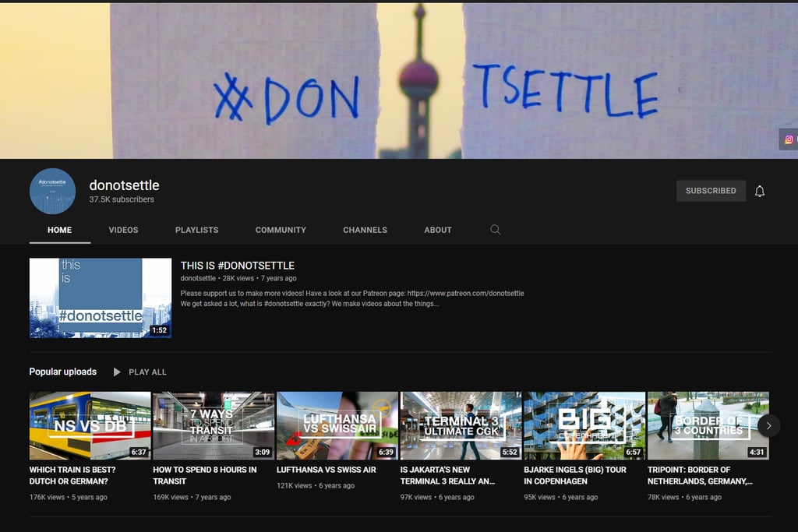Screen dimensions: 798x532
Task: Click donotsettle uploader name under featured video
Action: click(x=198, y=278)
